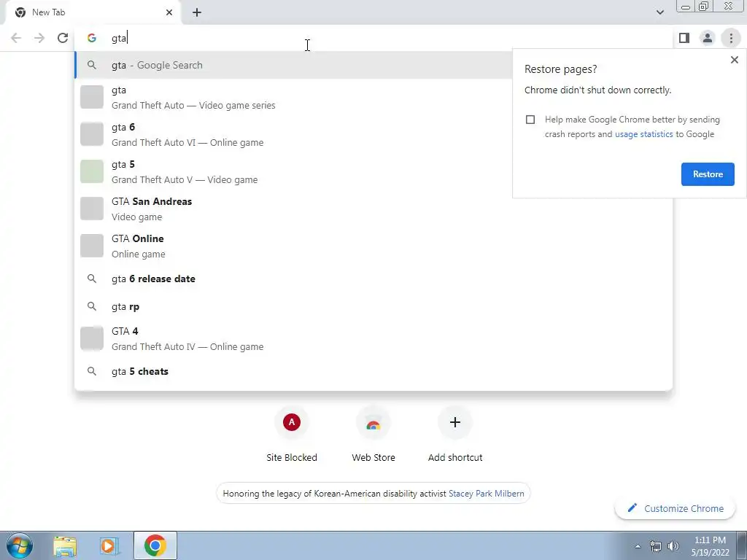
Task: Open the Web Store shortcut
Action: click(x=373, y=435)
